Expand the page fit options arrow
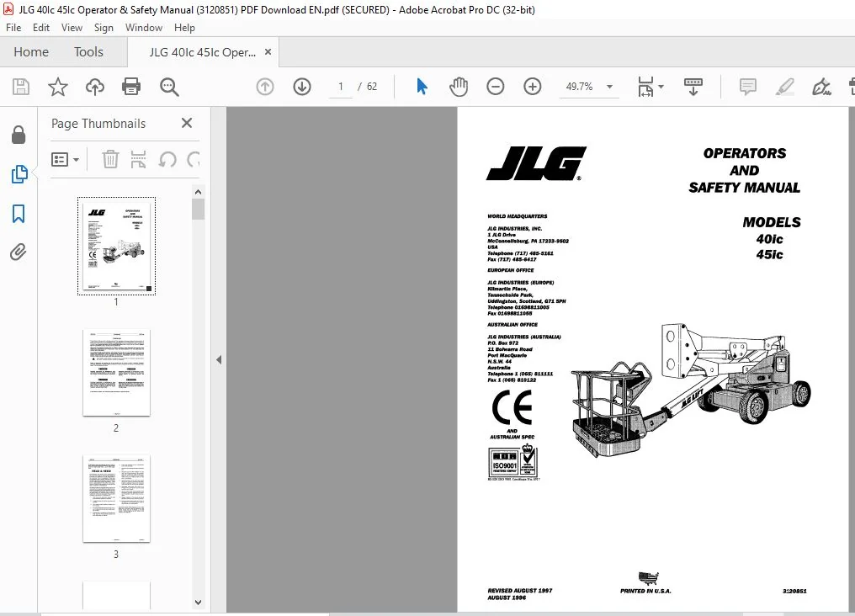The width and height of the screenshot is (855, 616). [661, 87]
